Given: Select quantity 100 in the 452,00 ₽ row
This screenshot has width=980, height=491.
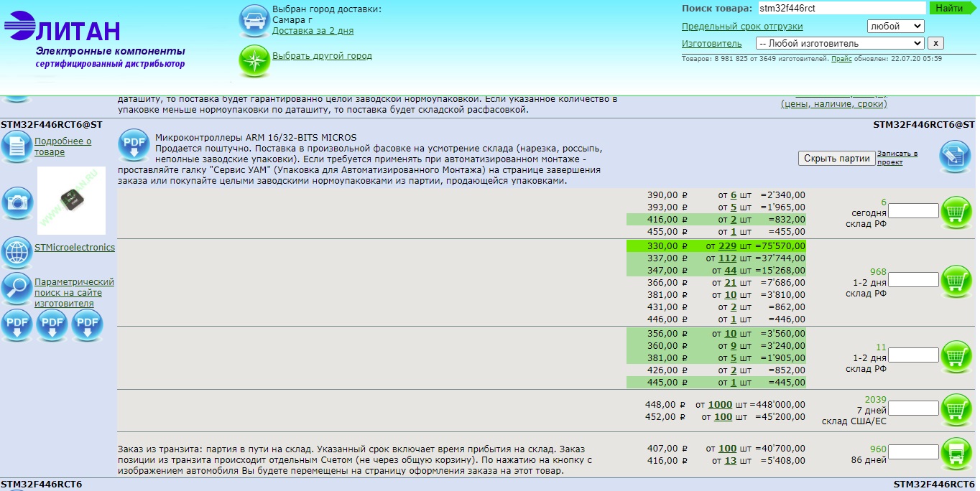Looking at the screenshot, I should [723, 417].
